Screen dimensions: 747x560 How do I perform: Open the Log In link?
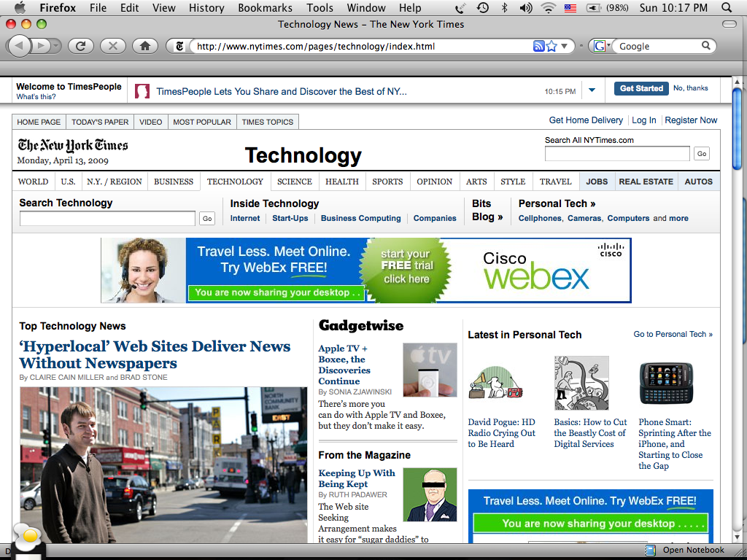643,120
